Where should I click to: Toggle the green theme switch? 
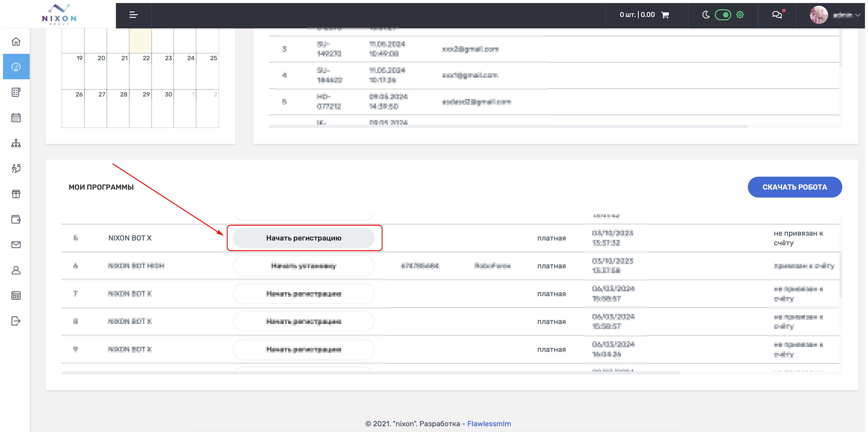coord(723,15)
